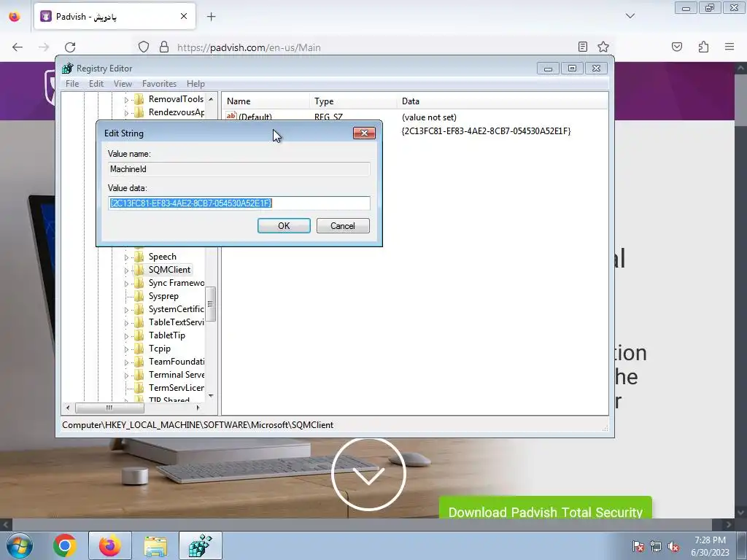Expand the SystemCertificates registry key
The height and width of the screenshot is (560, 747).
pyautogui.click(x=126, y=309)
